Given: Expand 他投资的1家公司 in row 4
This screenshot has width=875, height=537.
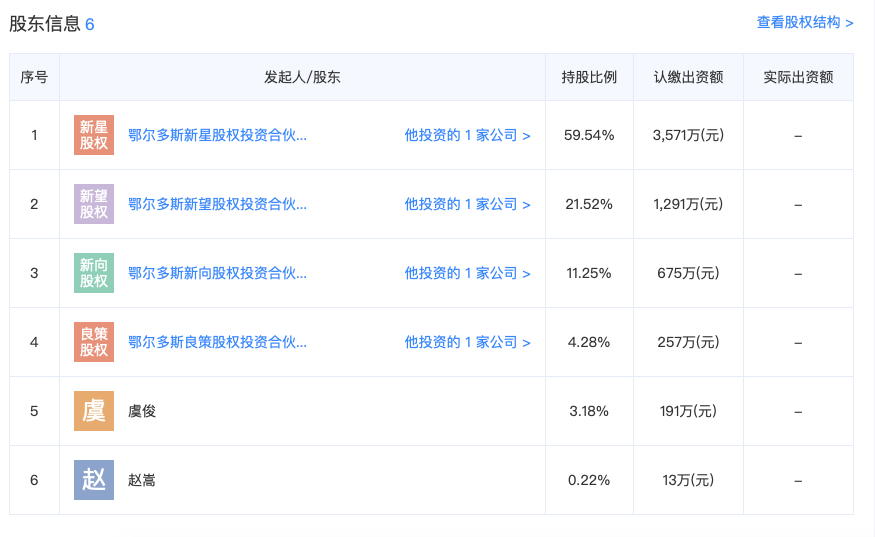Looking at the screenshot, I should [467, 342].
